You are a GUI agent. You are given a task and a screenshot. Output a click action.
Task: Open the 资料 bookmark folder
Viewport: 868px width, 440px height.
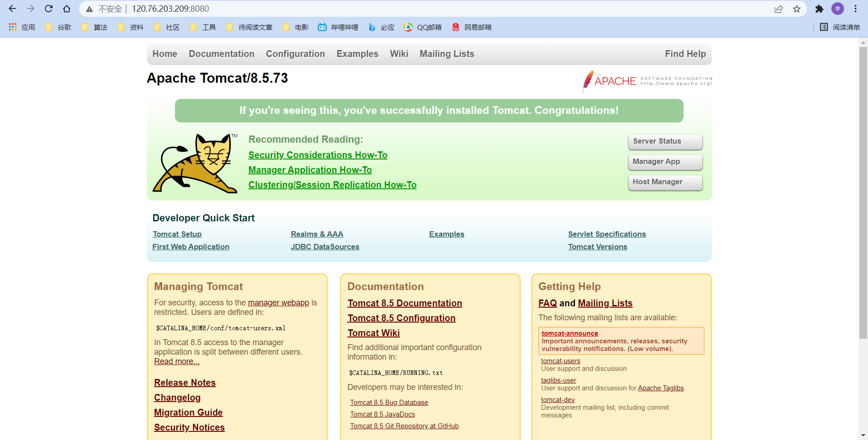pyautogui.click(x=131, y=27)
